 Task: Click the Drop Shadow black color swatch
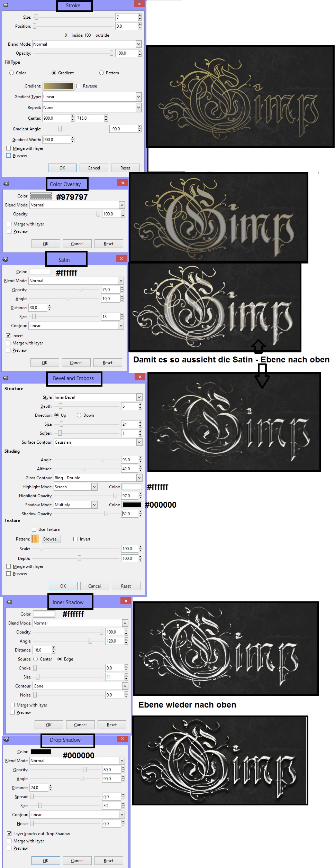tap(41, 752)
